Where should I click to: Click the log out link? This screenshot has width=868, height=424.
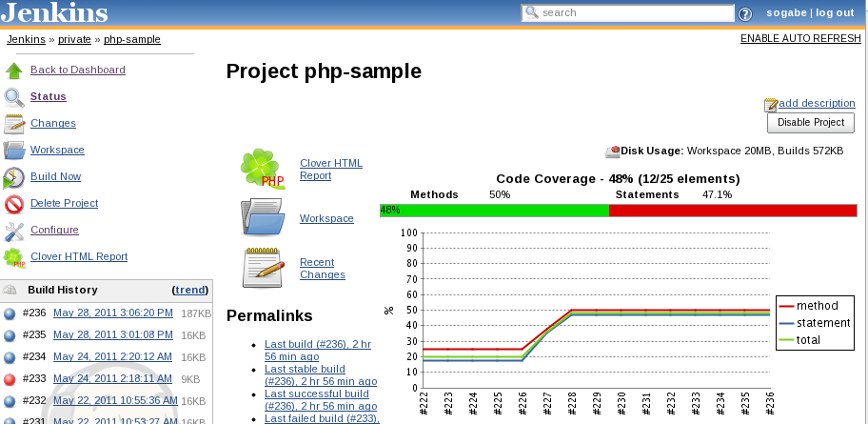point(835,12)
